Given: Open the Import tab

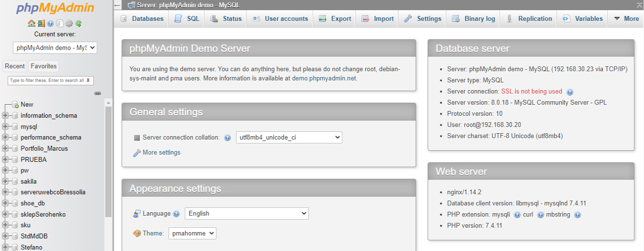Looking at the screenshot, I should point(378,18).
